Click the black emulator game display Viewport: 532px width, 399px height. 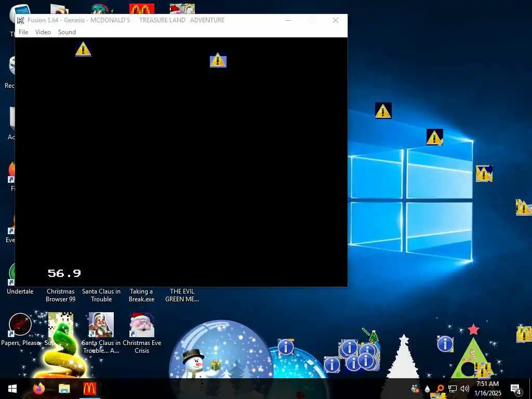(181, 162)
